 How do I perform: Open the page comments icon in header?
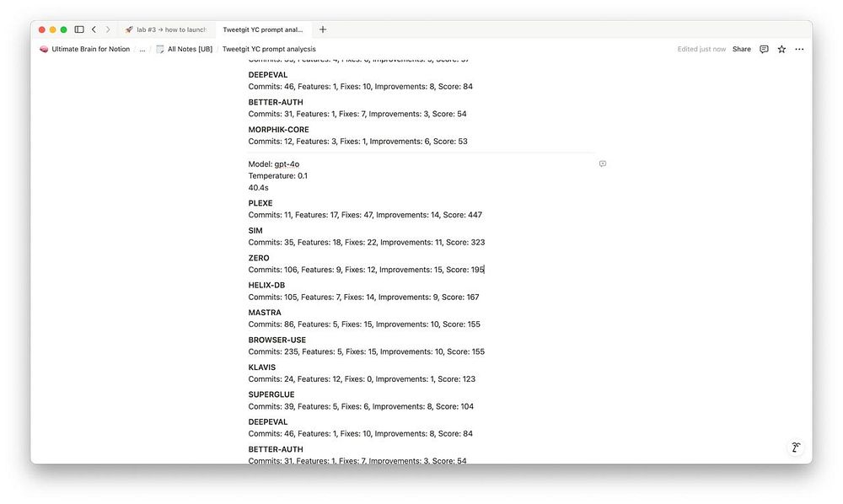click(764, 49)
